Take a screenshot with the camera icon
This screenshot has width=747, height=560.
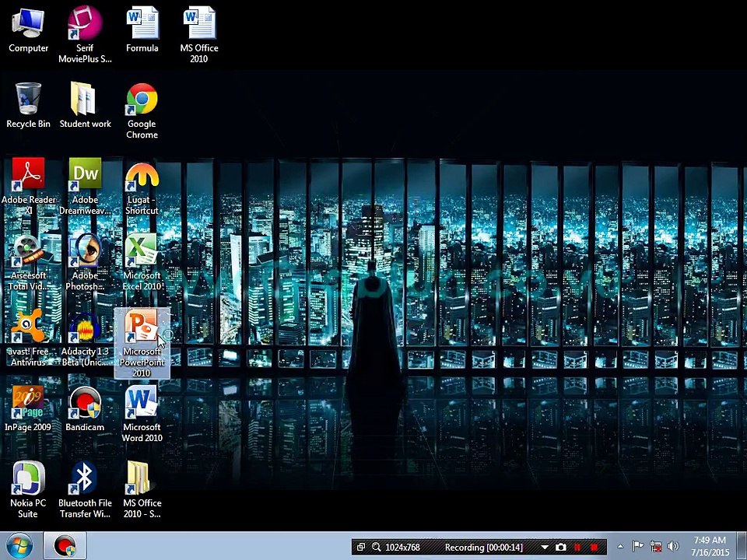pos(561,547)
